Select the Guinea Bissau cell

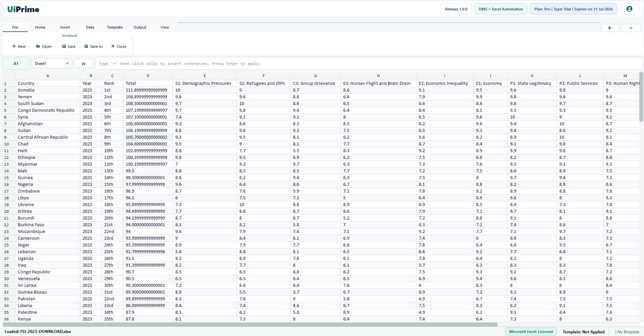(x=48, y=292)
